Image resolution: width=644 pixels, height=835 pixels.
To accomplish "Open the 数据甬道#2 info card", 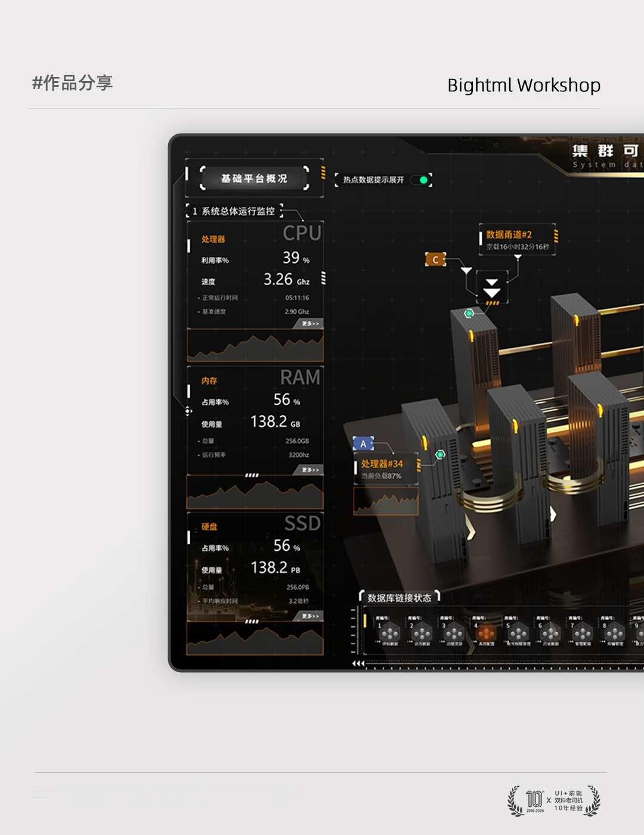I will click(x=517, y=240).
